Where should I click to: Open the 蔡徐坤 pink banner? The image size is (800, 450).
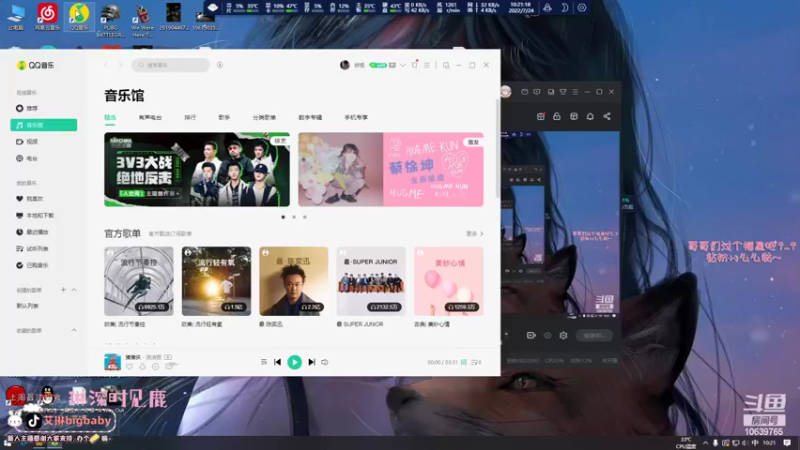(391, 169)
